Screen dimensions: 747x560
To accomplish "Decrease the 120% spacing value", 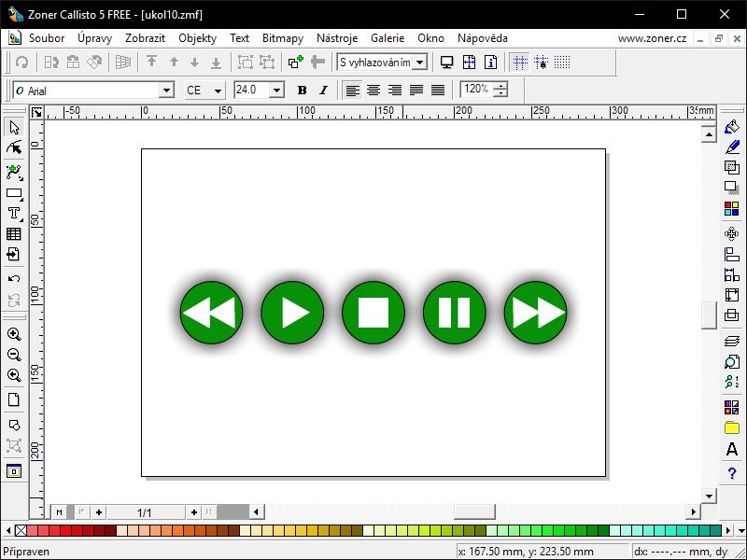I will [x=500, y=93].
